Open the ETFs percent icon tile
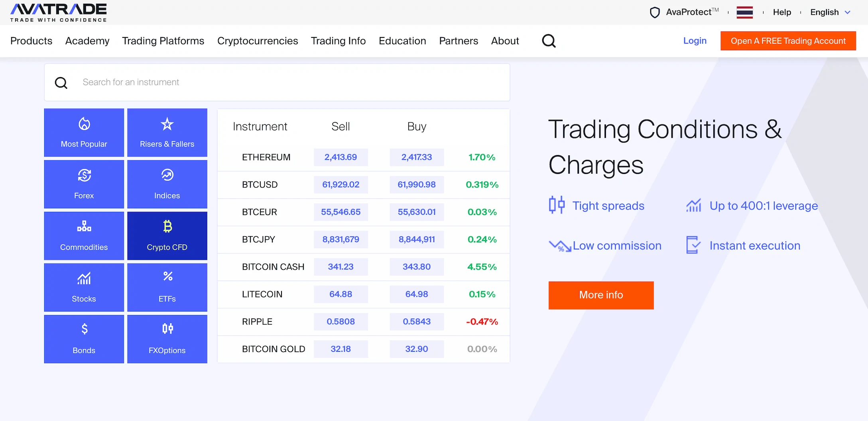Screen dimensions: 868x421 pos(167,277)
